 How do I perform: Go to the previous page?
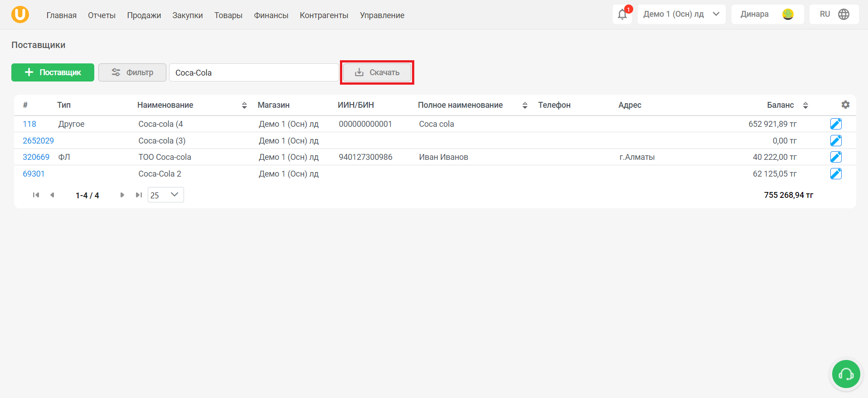click(x=53, y=195)
